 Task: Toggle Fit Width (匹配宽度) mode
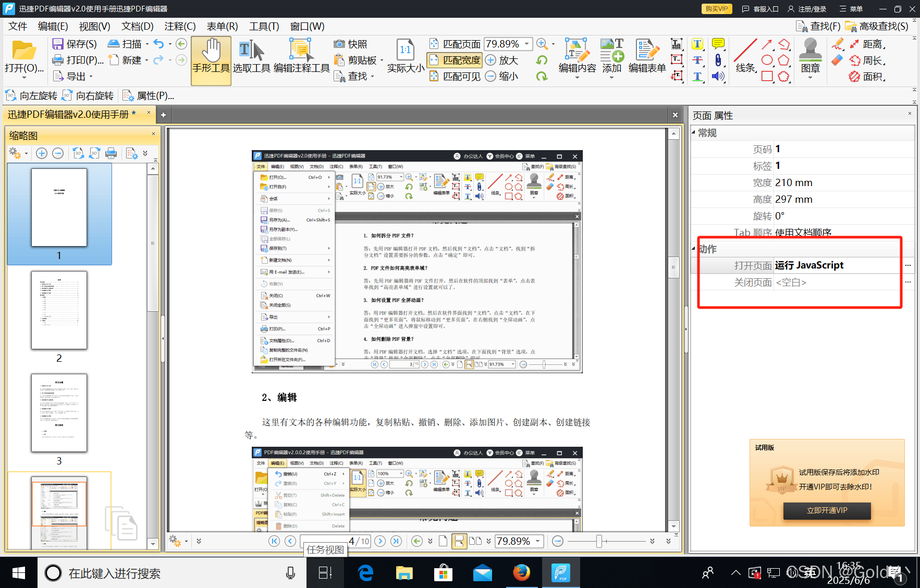point(455,60)
